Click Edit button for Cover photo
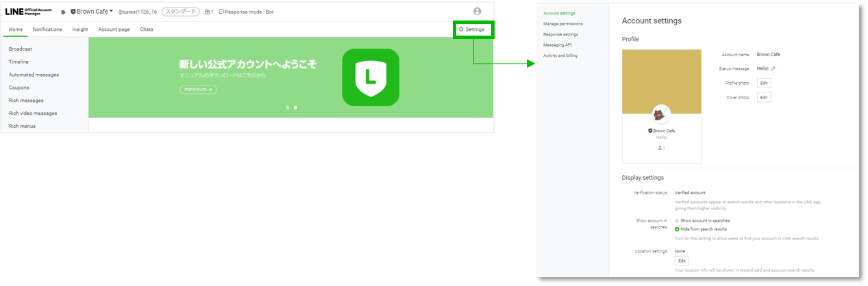Viewport: 868px width, 286px height. pyautogui.click(x=764, y=97)
